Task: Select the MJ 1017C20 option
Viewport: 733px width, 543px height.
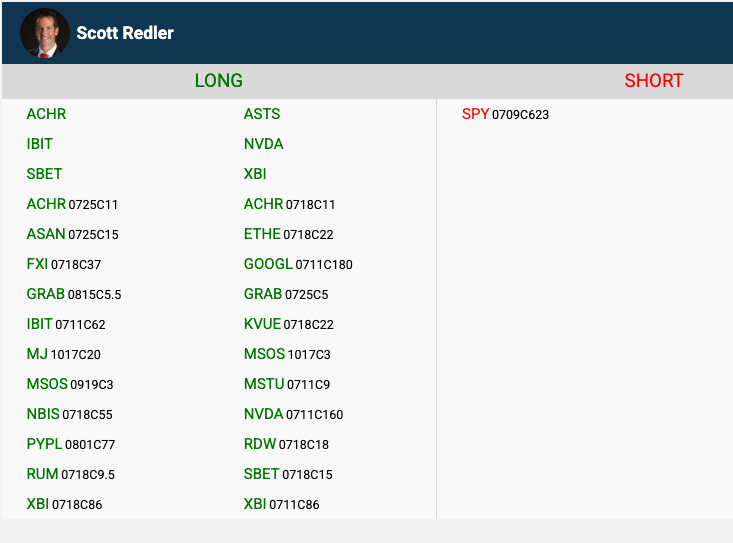Action: 63,354
